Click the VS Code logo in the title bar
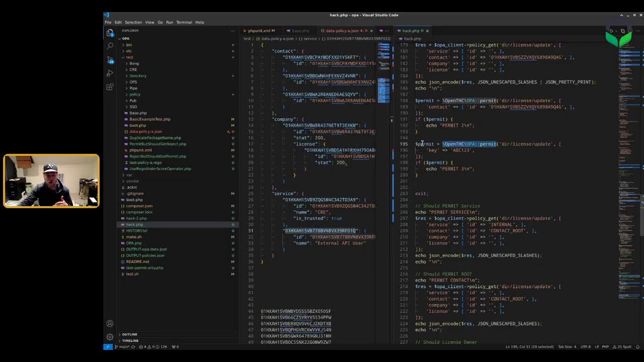This screenshot has height=362, width=644. 107,15
